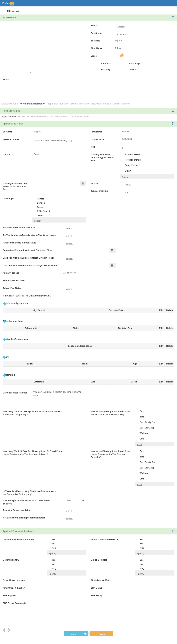The width and height of the screenshot is (177, 644).
Task: Switch to the Scholar Information tab
Action: (80, 104)
